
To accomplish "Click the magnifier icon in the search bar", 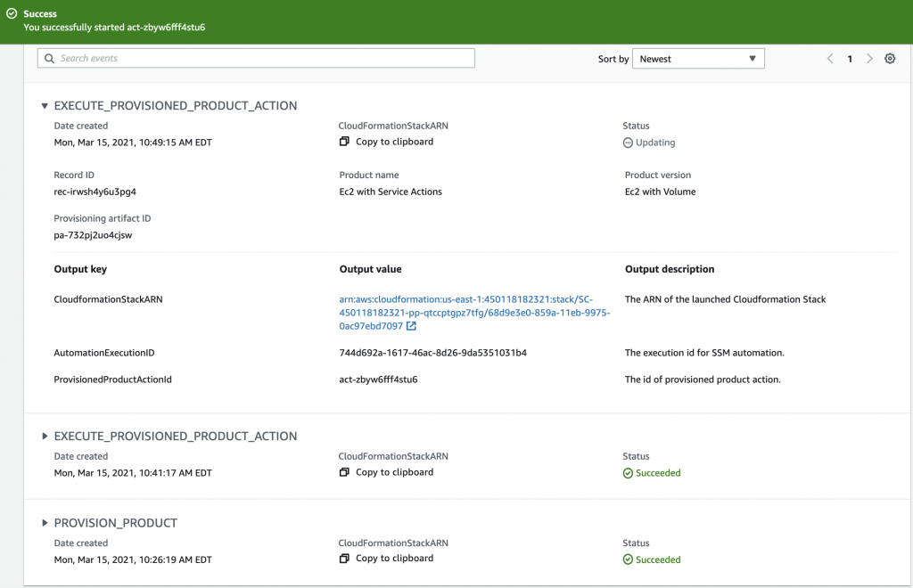I will point(48,57).
